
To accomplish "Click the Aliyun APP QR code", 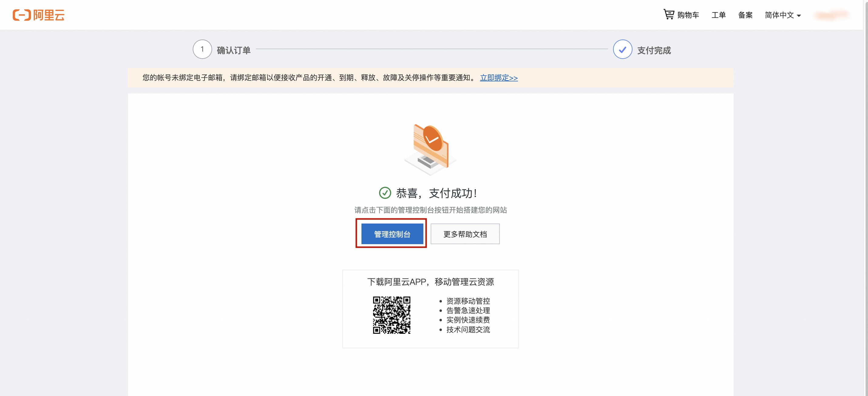I will coord(392,315).
